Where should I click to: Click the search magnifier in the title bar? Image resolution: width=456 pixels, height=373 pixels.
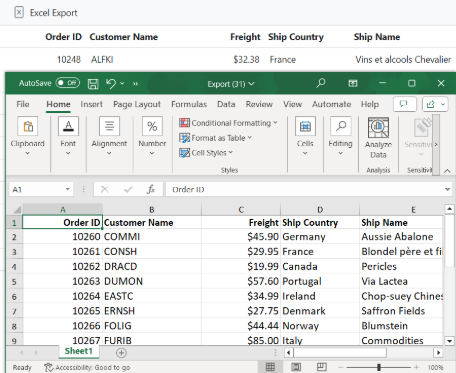pyautogui.click(x=321, y=83)
